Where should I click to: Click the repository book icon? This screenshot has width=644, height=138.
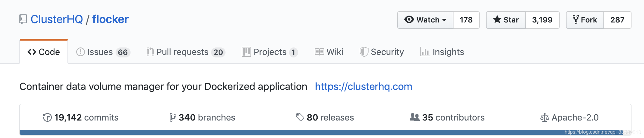tap(23, 19)
